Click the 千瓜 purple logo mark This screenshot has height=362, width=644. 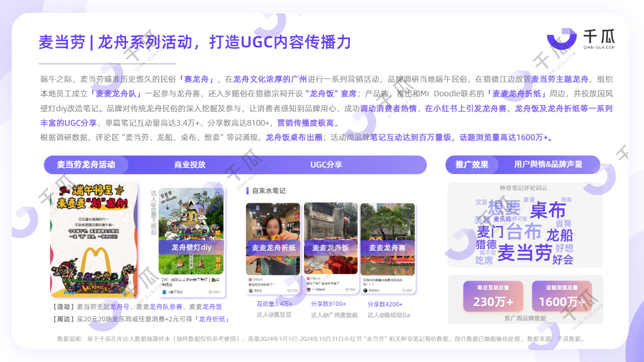point(562,40)
